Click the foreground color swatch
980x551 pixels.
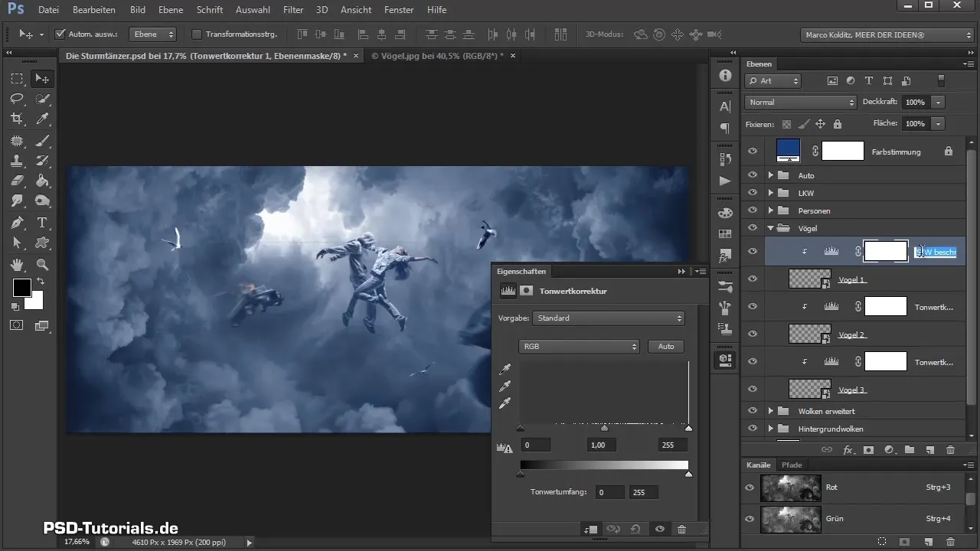click(x=21, y=288)
